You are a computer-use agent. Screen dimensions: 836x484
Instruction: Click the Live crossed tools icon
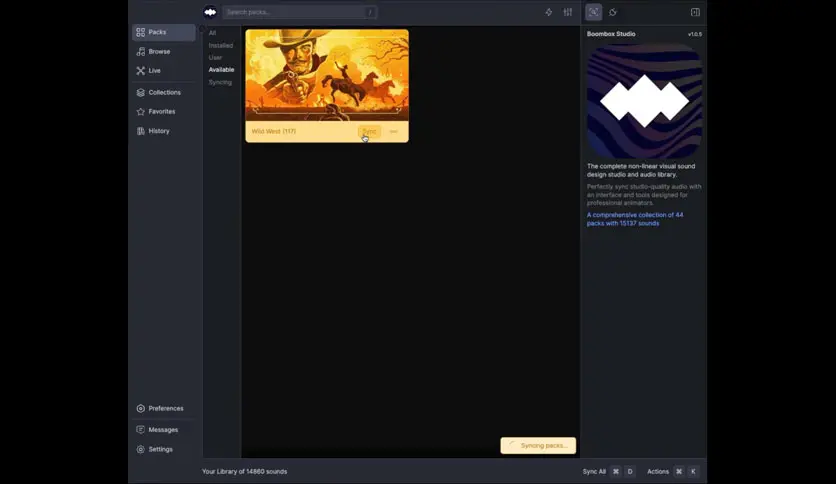click(141, 70)
